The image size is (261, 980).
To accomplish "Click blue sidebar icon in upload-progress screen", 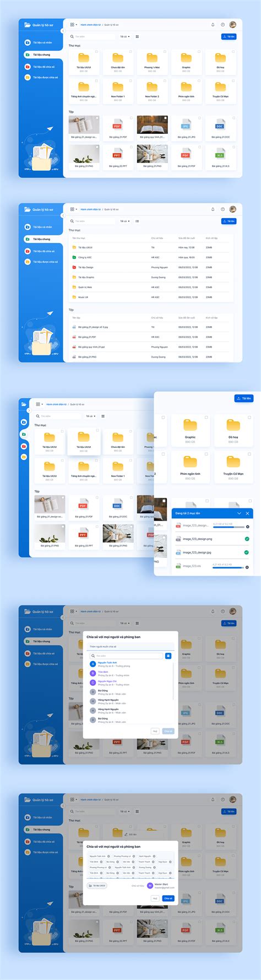I will tap(24, 422).
